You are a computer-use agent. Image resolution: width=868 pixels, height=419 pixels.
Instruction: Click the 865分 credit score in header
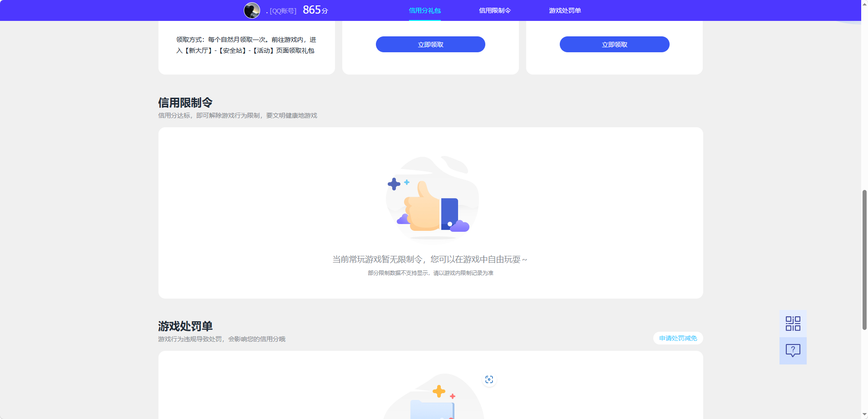click(x=315, y=10)
